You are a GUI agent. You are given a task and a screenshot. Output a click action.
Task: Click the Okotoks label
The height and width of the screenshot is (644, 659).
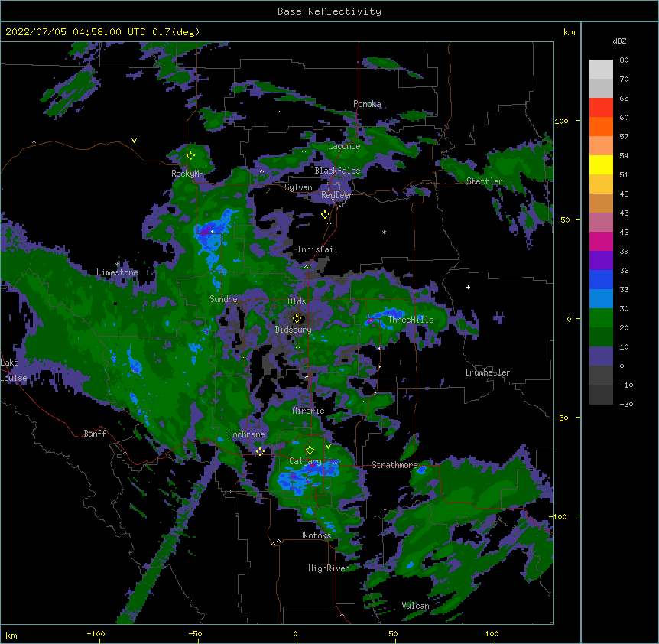point(315,535)
